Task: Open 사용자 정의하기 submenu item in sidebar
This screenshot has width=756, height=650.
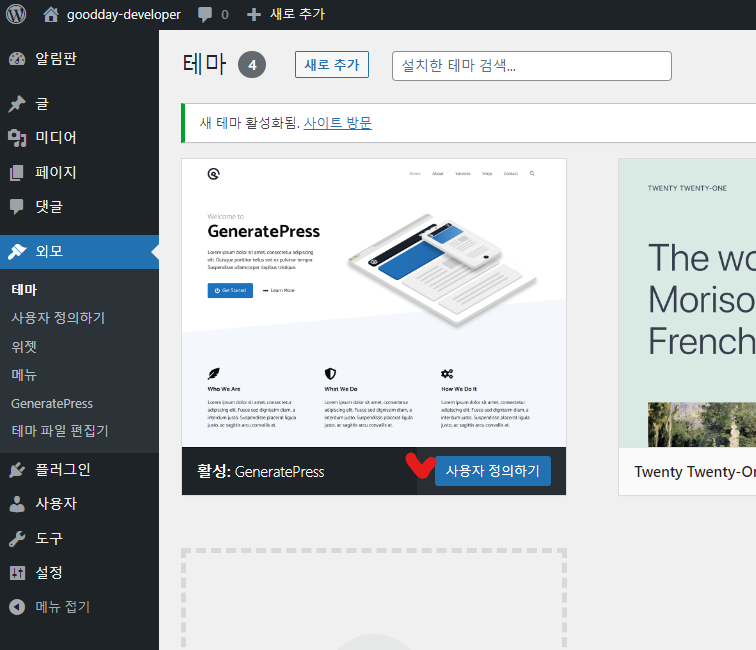Action: coord(58,318)
